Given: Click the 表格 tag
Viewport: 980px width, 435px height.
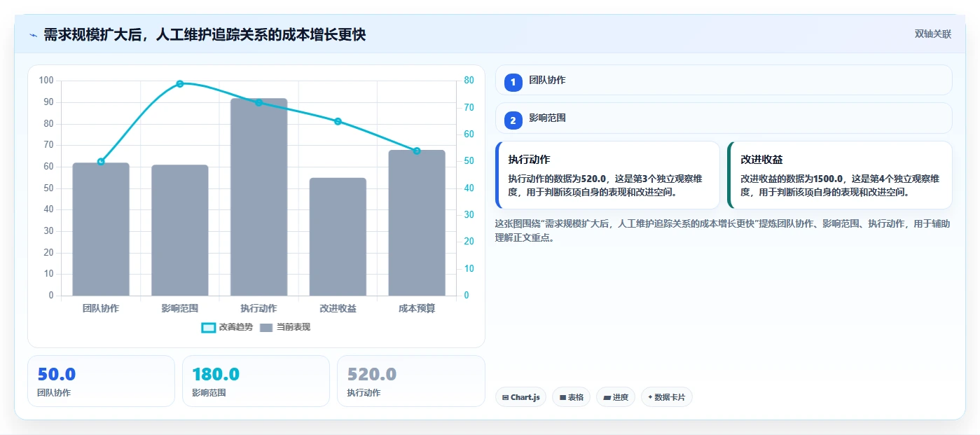Looking at the screenshot, I should (571, 397).
